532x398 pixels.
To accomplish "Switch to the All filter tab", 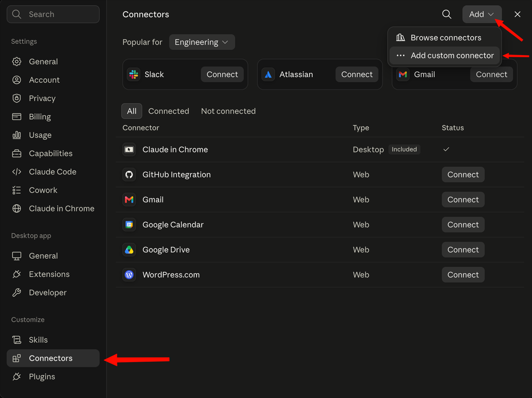I will (131, 111).
